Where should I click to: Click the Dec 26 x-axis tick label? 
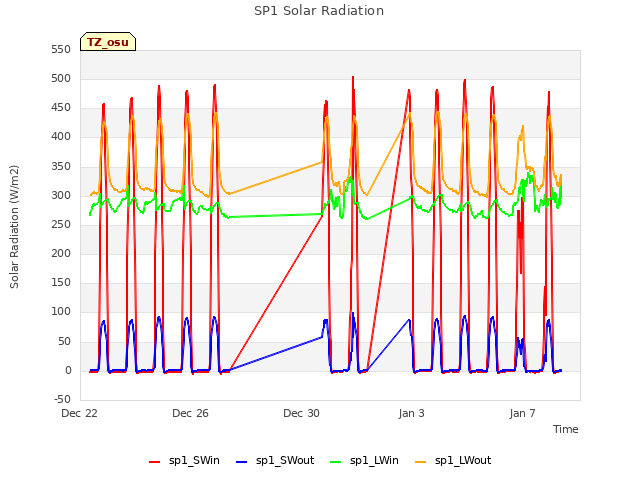[x=190, y=413]
